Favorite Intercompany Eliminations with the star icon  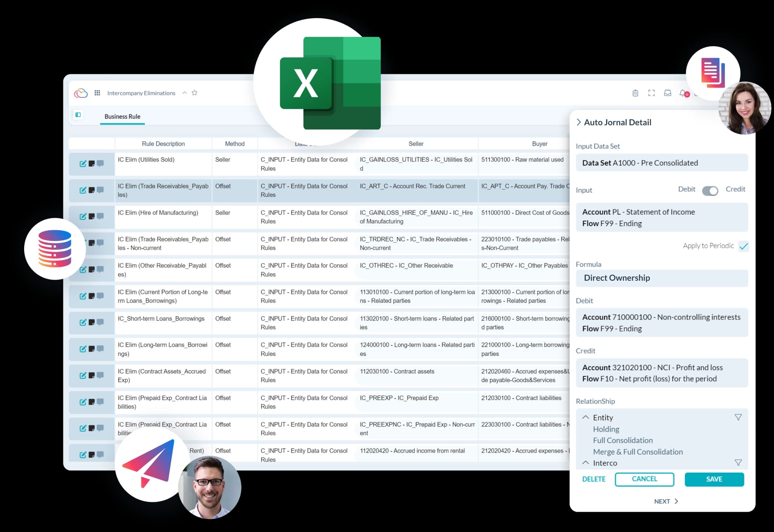195,93
